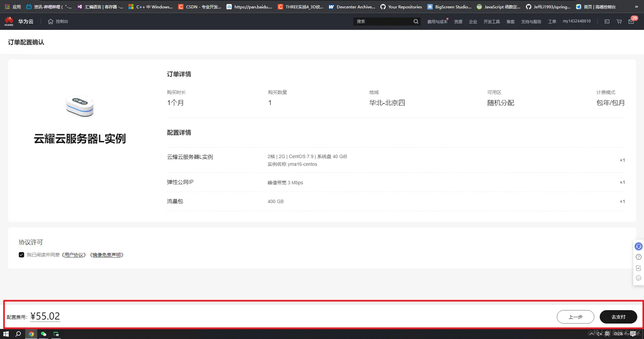Open the 备案 menu
This screenshot has width=644, height=339.
(511, 21)
